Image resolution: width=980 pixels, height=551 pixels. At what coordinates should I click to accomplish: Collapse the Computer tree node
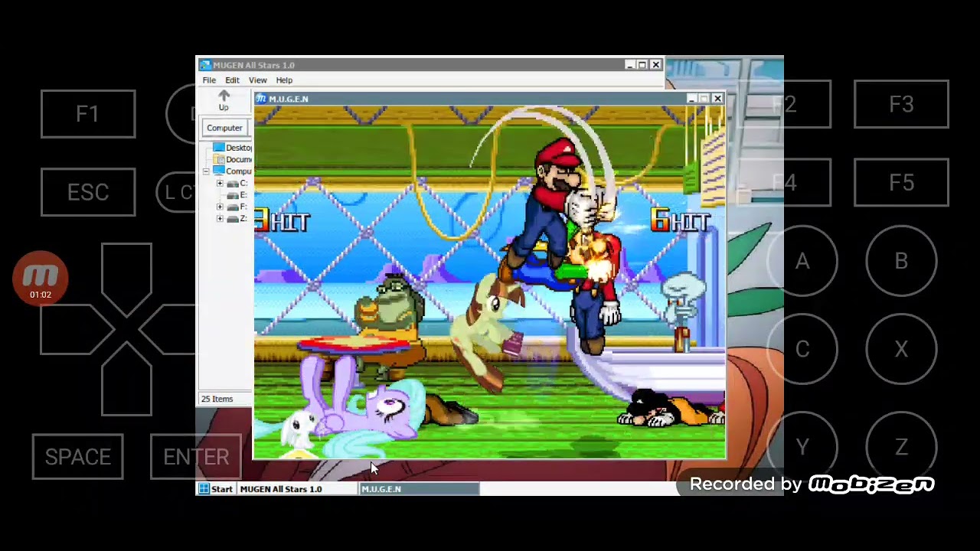click(x=206, y=171)
